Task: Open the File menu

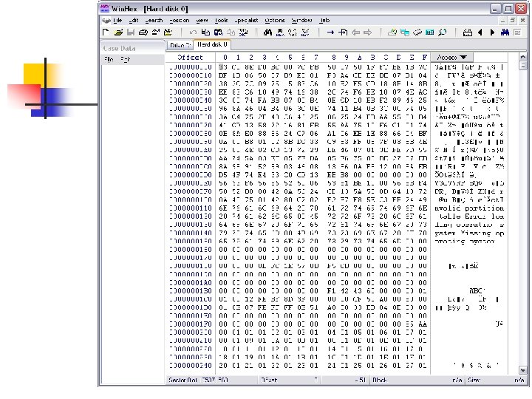Action: [x=117, y=21]
